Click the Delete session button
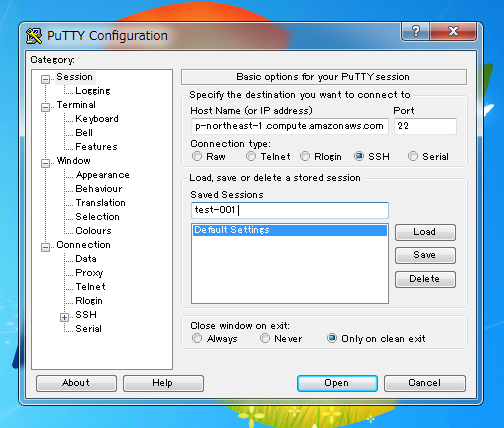504x428 pixels. 425,279
